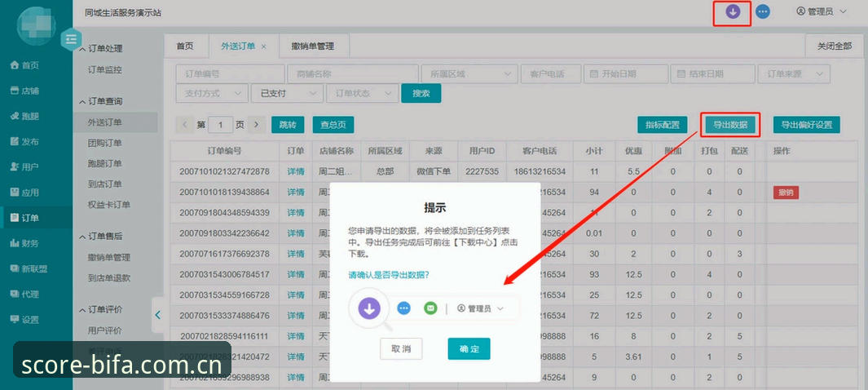Open the purple download center icon
The width and height of the screenshot is (868, 390).
(733, 11)
